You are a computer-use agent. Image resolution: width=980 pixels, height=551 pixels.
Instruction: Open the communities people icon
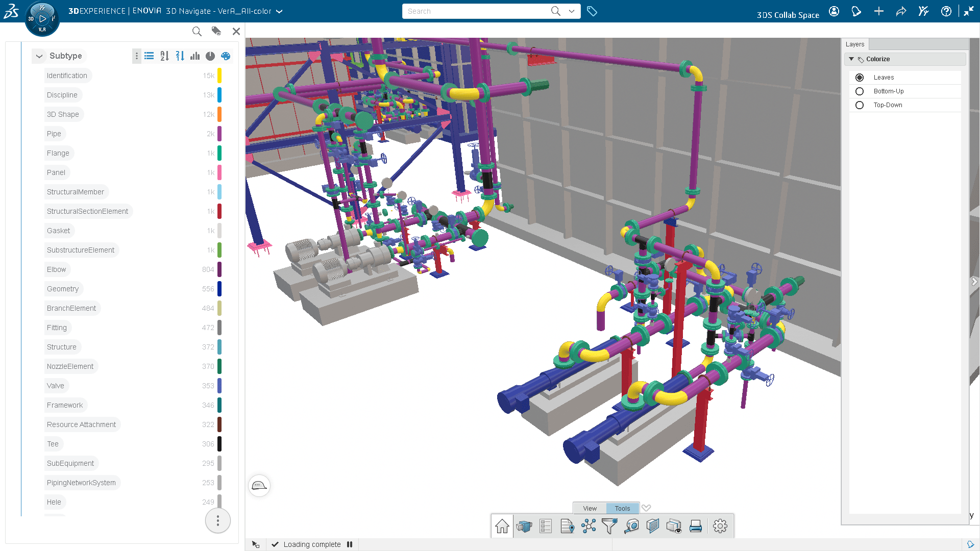(924, 11)
